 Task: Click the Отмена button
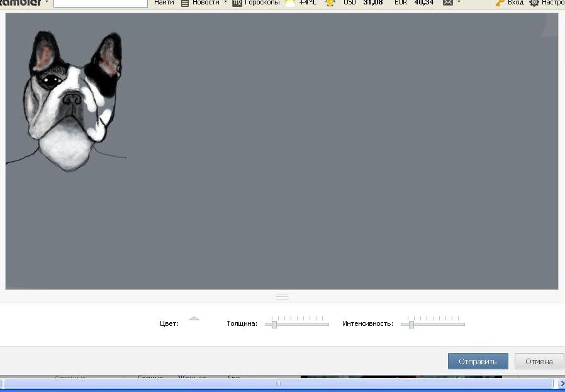[539, 361]
